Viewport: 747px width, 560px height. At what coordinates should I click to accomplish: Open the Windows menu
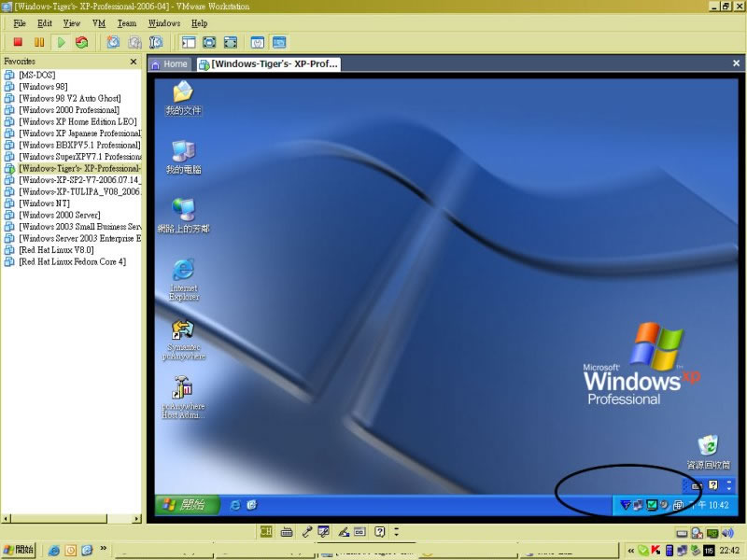164,23
